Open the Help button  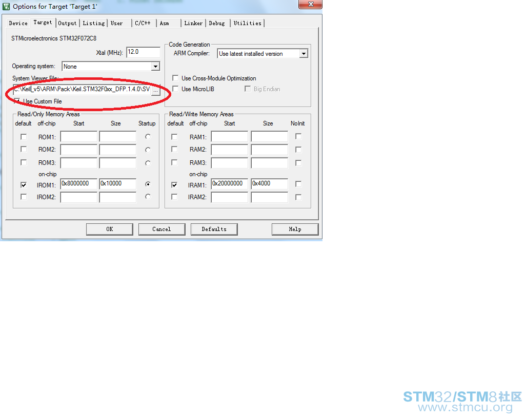point(295,229)
